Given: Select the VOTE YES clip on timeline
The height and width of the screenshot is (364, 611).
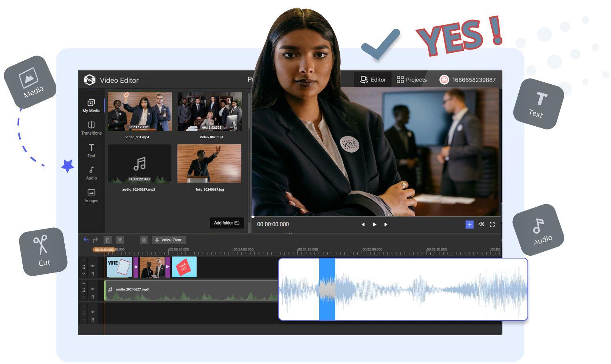Looking at the screenshot, I should [x=184, y=267].
